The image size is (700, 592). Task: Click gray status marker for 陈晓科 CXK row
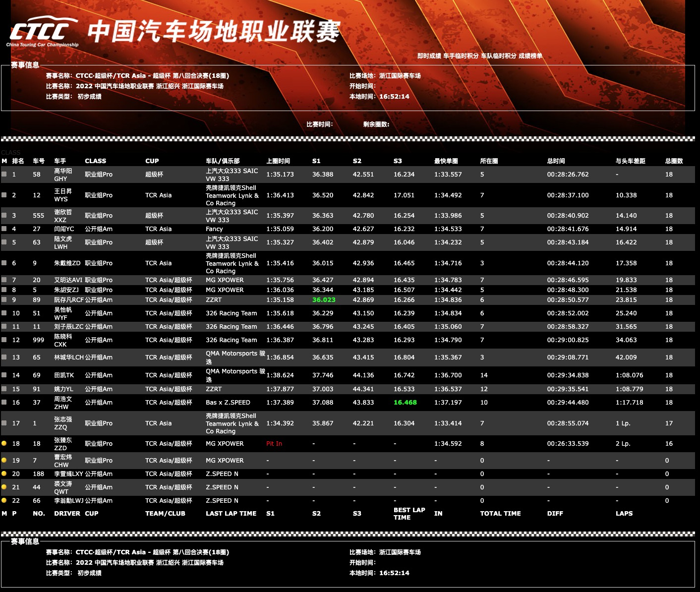click(4, 340)
